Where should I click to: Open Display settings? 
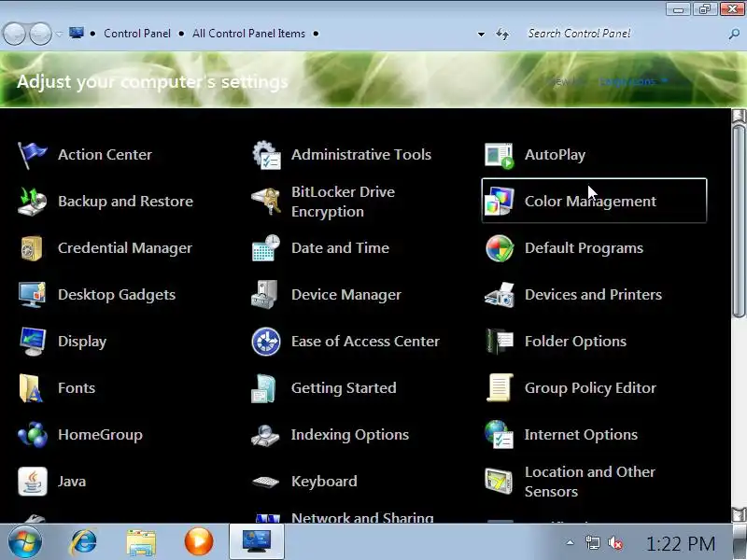62,342
